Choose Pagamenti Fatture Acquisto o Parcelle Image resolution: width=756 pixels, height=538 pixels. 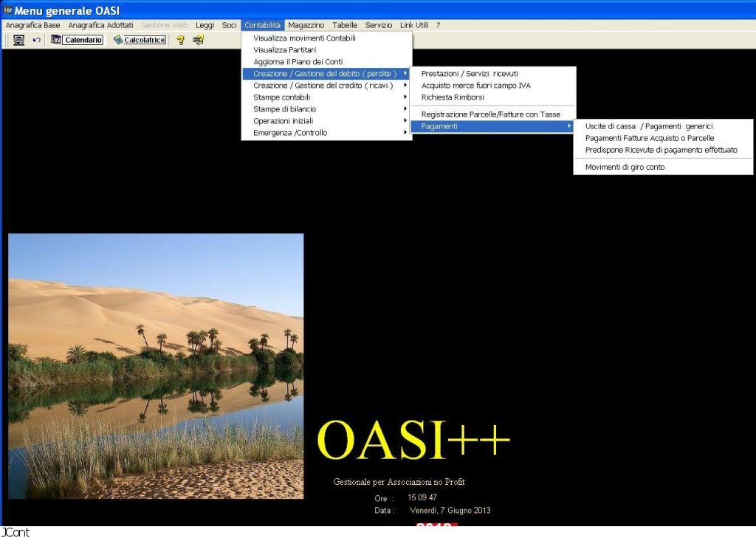click(649, 138)
